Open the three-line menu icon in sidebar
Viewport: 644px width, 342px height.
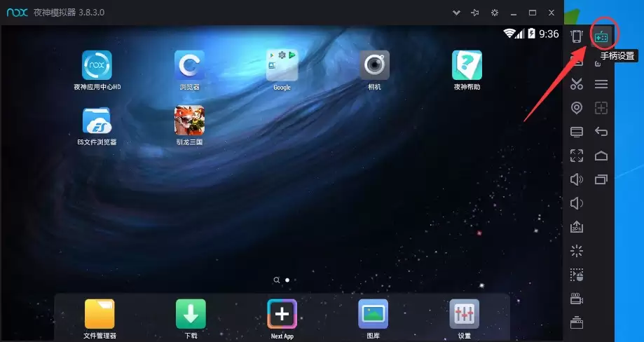(601, 84)
